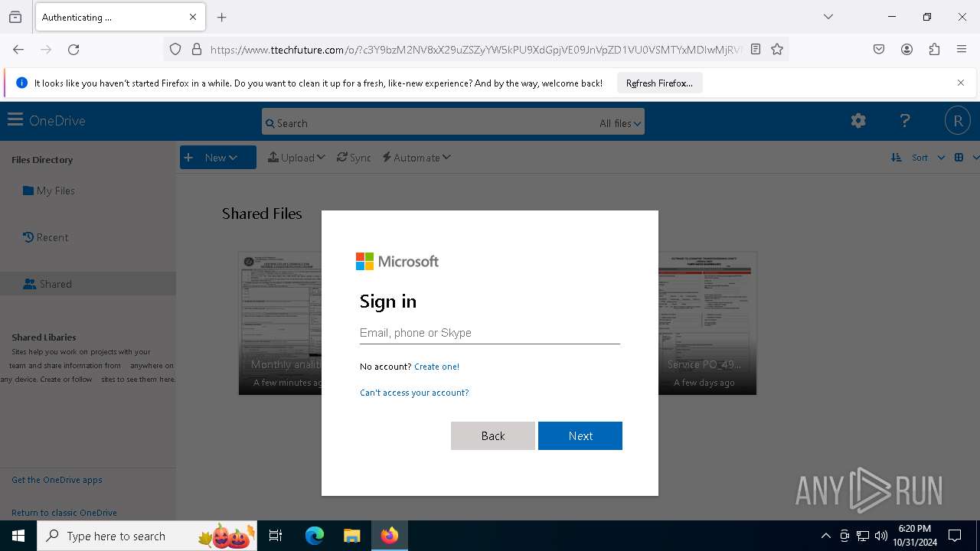Click Create one! link
980x551 pixels.
(436, 367)
